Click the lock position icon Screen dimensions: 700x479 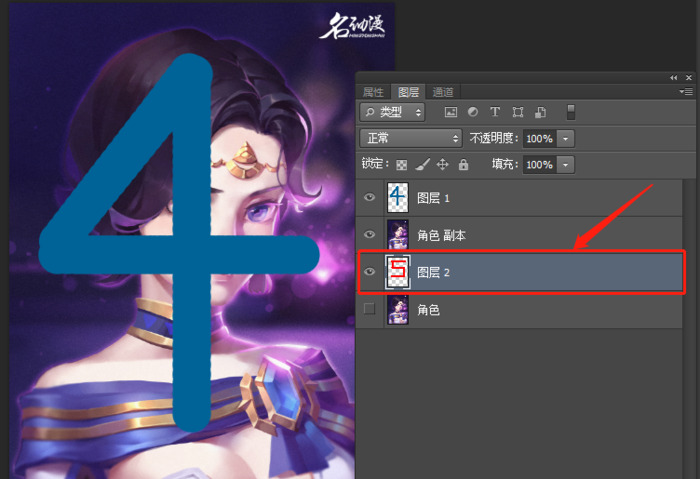tap(442, 164)
